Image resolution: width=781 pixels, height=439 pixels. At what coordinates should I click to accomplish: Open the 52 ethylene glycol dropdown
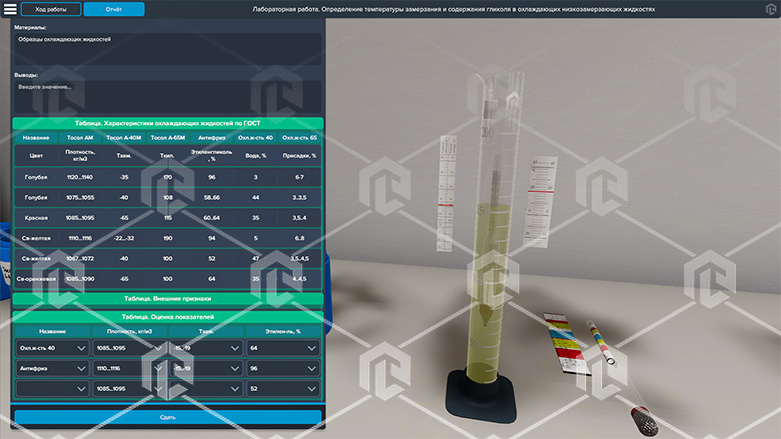point(283,389)
